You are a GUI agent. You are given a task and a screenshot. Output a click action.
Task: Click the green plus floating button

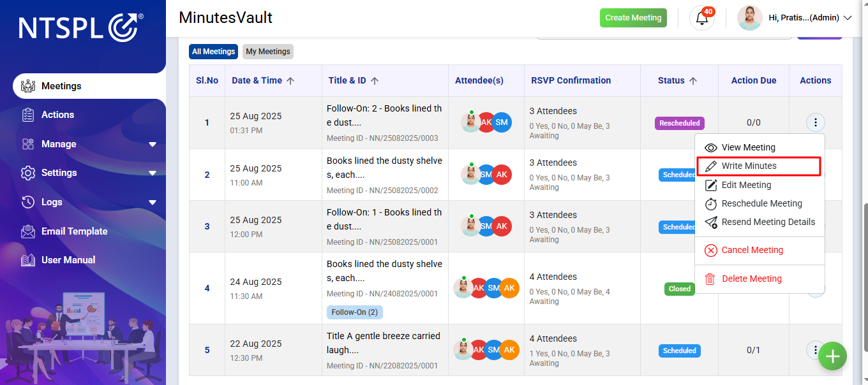[832, 356]
